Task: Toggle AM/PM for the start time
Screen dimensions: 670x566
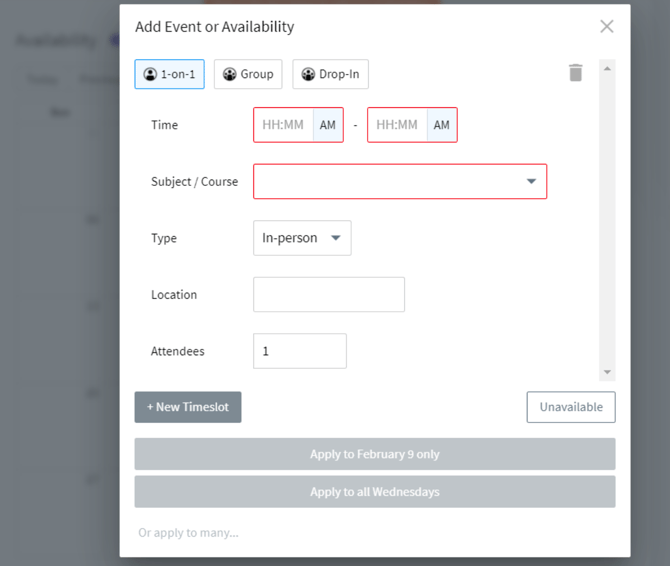Action: coord(328,125)
